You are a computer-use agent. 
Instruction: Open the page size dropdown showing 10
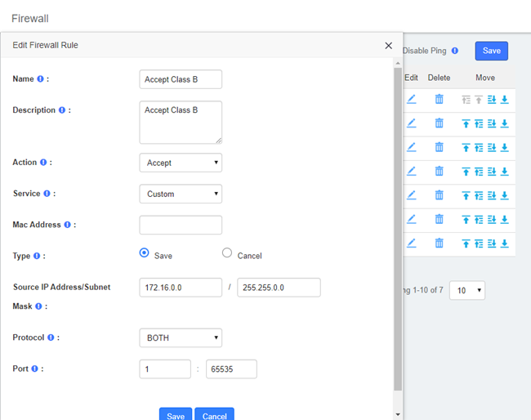click(x=467, y=290)
